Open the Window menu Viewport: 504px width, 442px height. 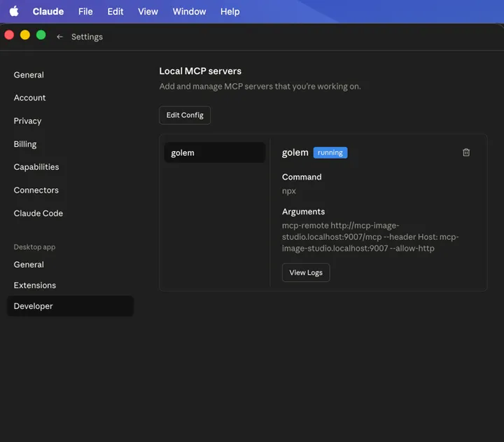(x=189, y=12)
